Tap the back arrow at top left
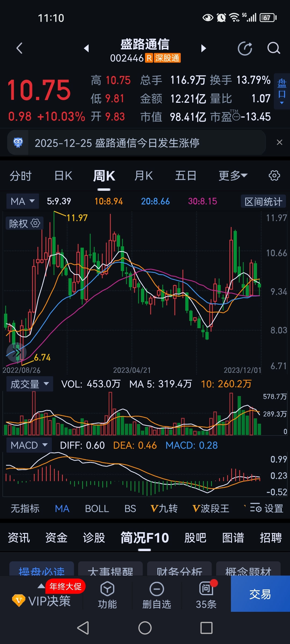The width and height of the screenshot is (290, 644). click(19, 48)
